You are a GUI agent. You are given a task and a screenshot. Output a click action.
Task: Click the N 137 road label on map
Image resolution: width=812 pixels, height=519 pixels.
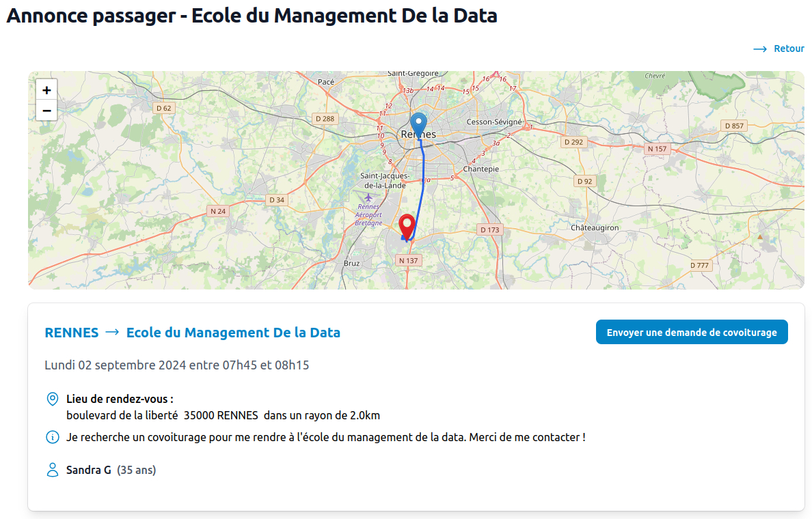pos(407,261)
